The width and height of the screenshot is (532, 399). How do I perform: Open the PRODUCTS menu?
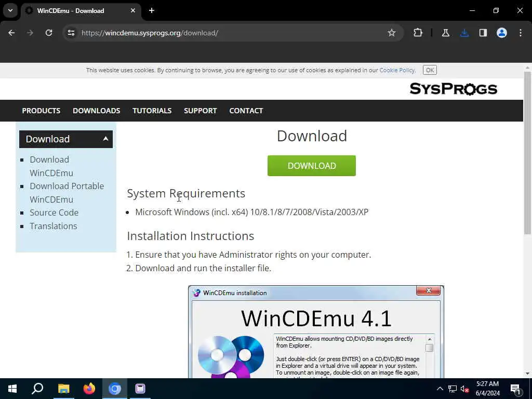point(41,111)
